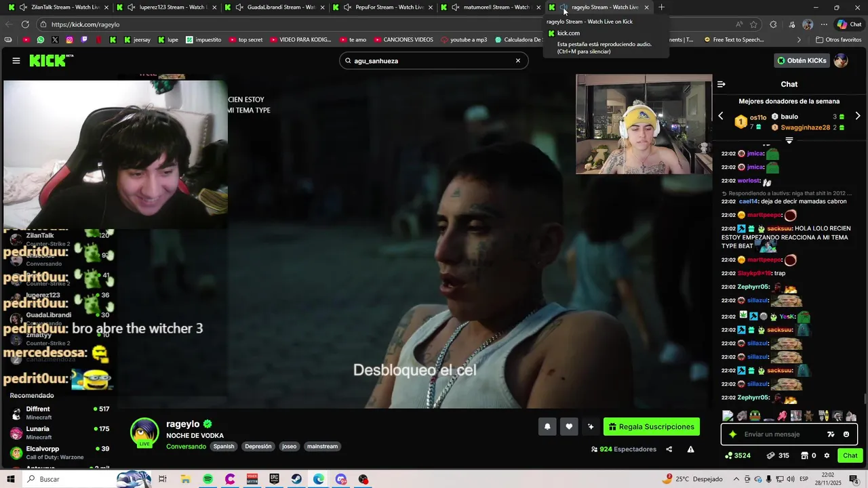Select the Pepe frog quick emote
This screenshot has width=868, height=488.
click(x=755, y=416)
